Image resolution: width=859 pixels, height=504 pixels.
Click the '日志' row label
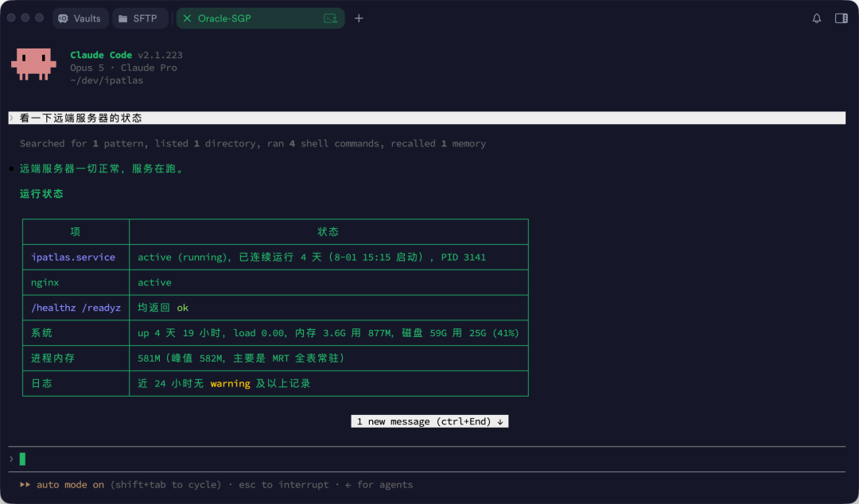tap(41, 383)
